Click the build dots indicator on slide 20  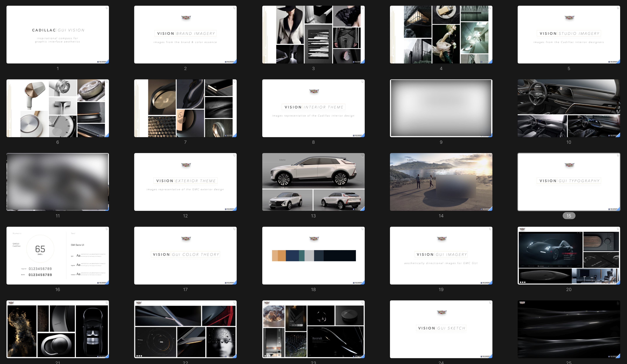522,282
